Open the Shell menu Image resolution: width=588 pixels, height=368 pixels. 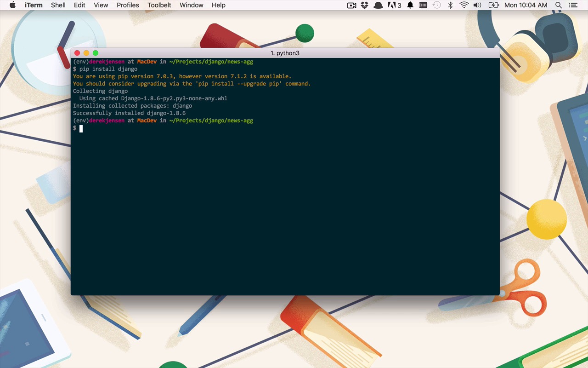point(58,5)
